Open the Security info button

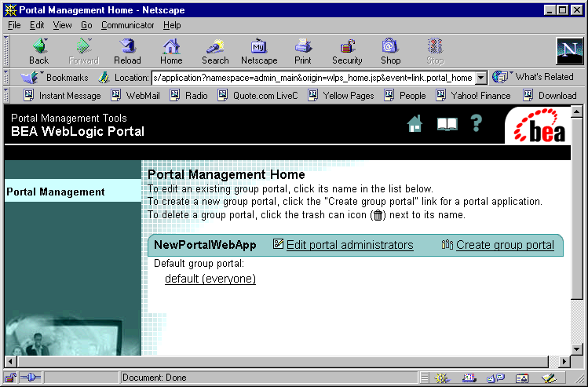click(347, 52)
